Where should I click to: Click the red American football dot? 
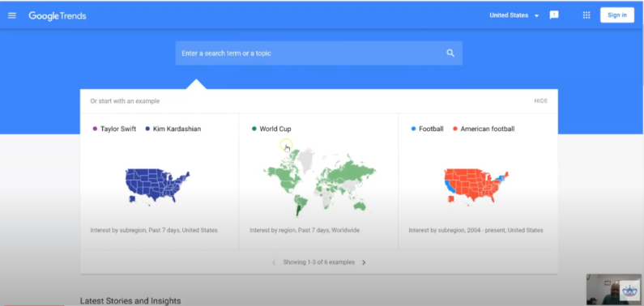tap(454, 129)
